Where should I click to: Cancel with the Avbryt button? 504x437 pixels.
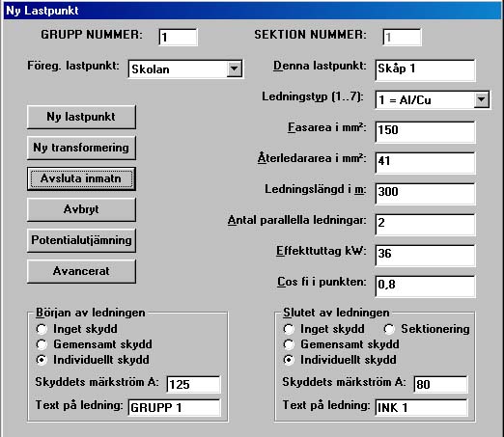(81, 209)
